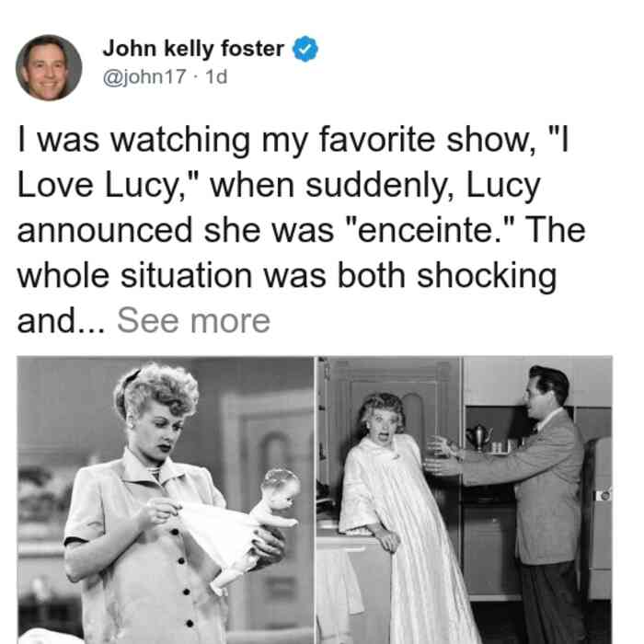Open the John kelly foster display name

pos(193,49)
